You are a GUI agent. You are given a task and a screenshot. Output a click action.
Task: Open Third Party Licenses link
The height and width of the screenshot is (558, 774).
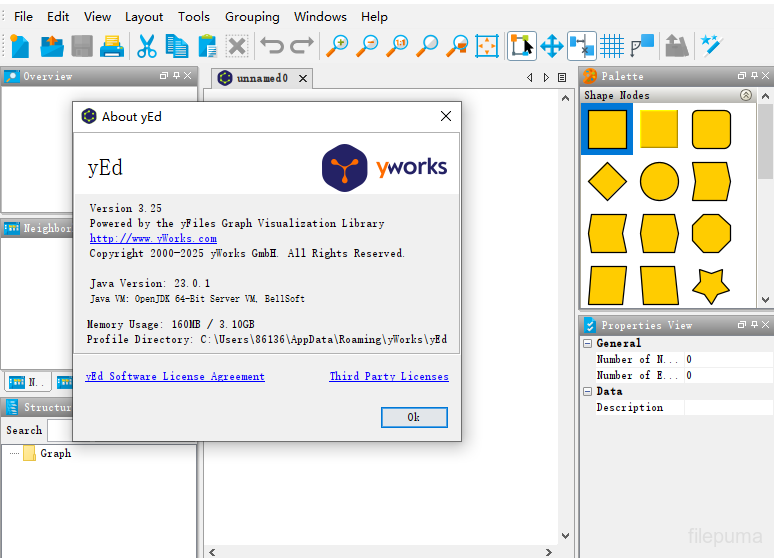389,376
